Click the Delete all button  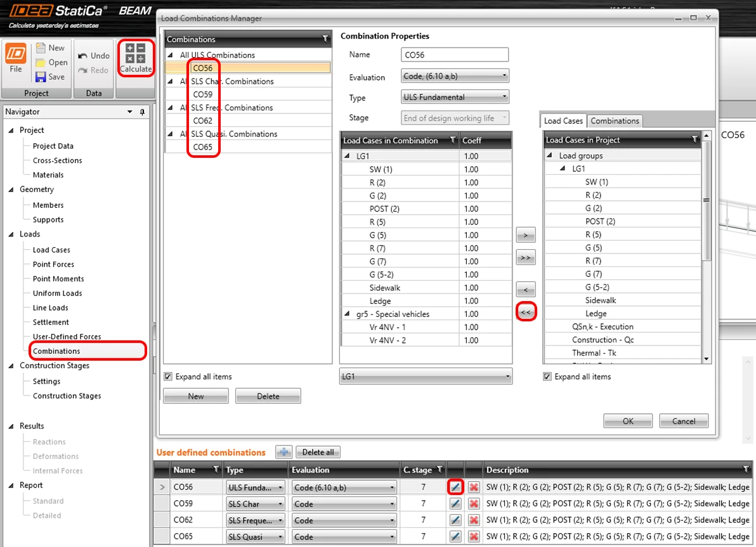point(318,452)
